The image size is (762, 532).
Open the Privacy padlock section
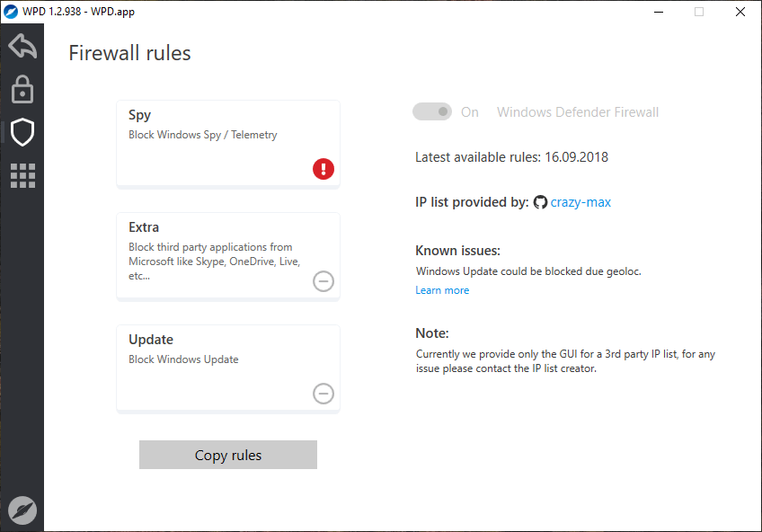point(22,89)
